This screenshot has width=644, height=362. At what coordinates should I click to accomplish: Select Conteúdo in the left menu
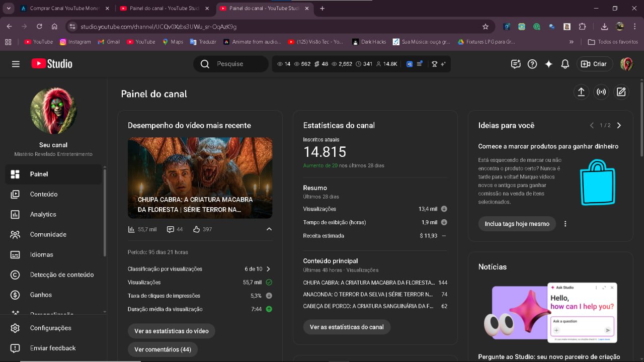click(44, 194)
